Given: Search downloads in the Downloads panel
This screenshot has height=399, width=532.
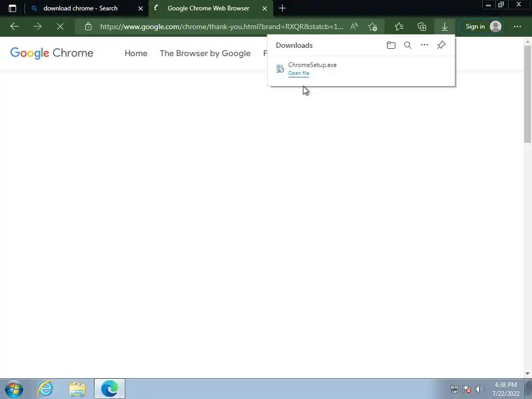Looking at the screenshot, I should (407, 45).
